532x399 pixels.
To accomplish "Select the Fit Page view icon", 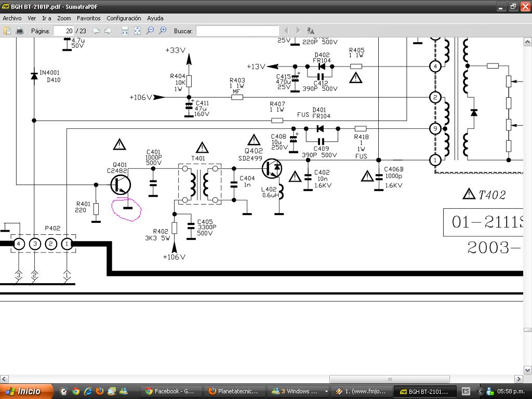I will pyautogui.click(x=137, y=31).
